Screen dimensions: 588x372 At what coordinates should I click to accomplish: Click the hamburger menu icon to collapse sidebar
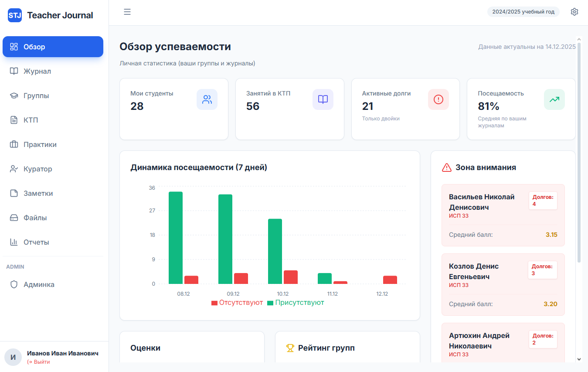pos(127,12)
